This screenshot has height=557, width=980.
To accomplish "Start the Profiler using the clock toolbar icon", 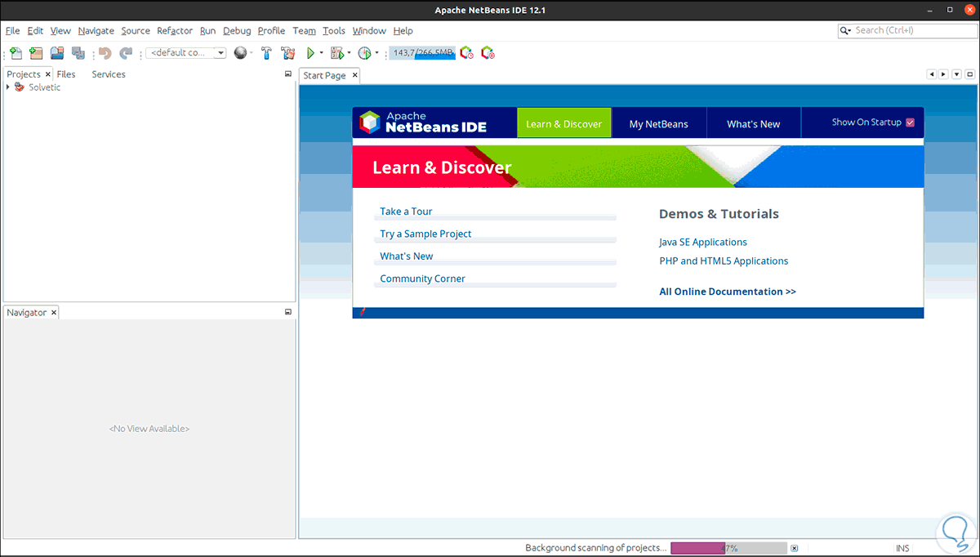I will (x=365, y=52).
